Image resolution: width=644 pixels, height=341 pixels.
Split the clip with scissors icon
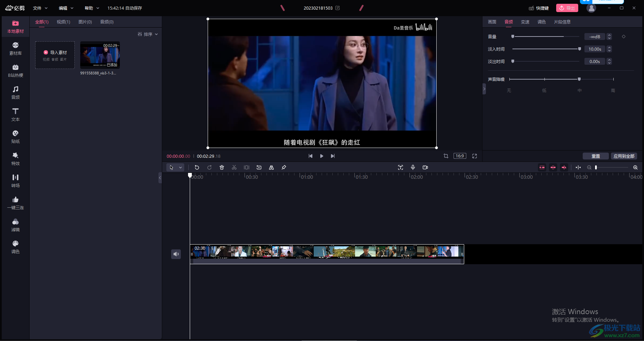234,167
